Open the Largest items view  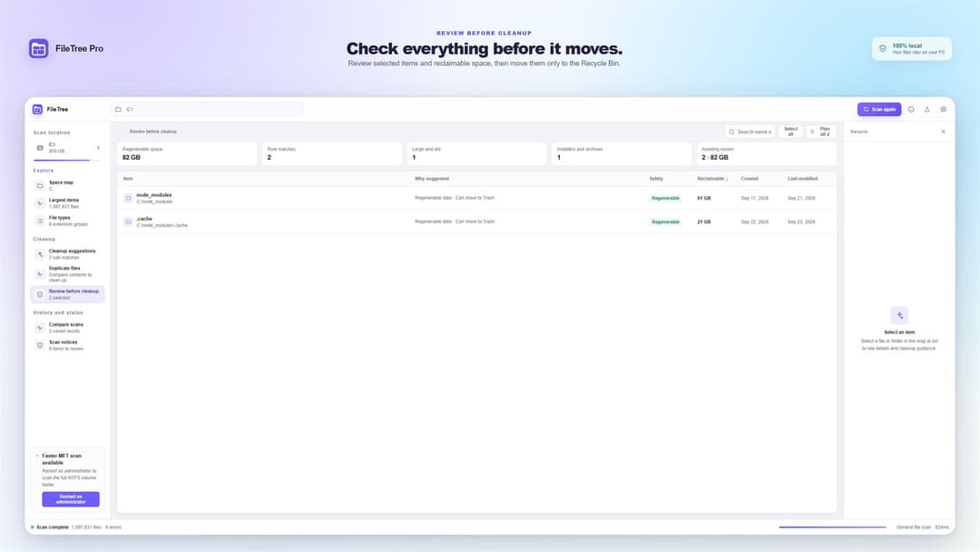(67, 203)
